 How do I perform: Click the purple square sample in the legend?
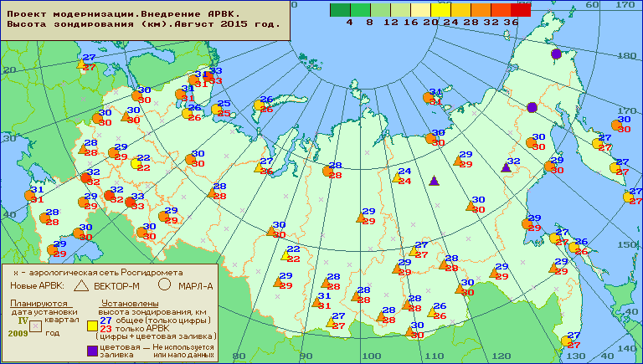[92, 351]
